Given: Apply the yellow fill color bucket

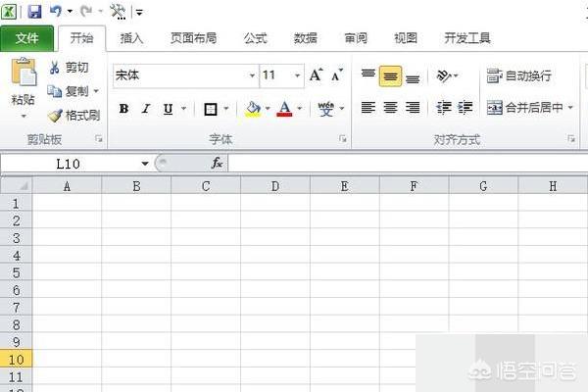Looking at the screenshot, I should coord(253,109).
